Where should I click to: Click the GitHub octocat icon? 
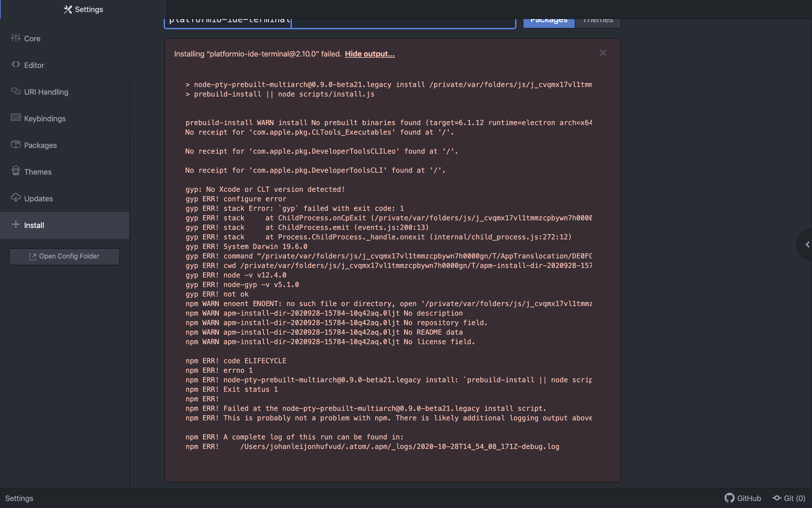pyautogui.click(x=730, y=498)
